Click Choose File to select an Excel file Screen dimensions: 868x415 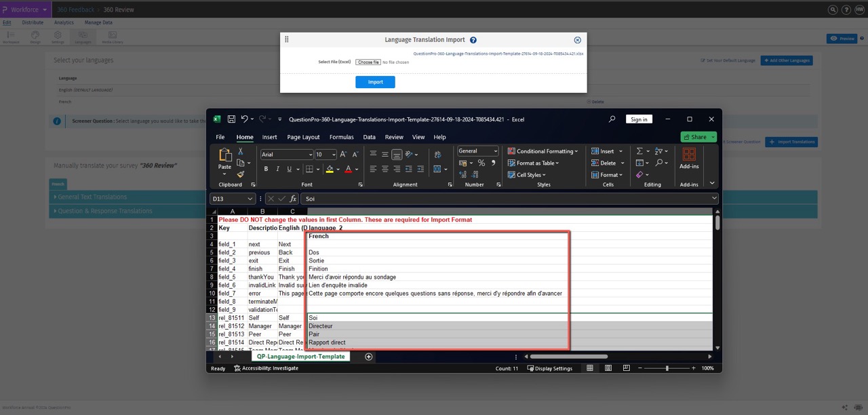pyautogui.click(x=368, y=62)
